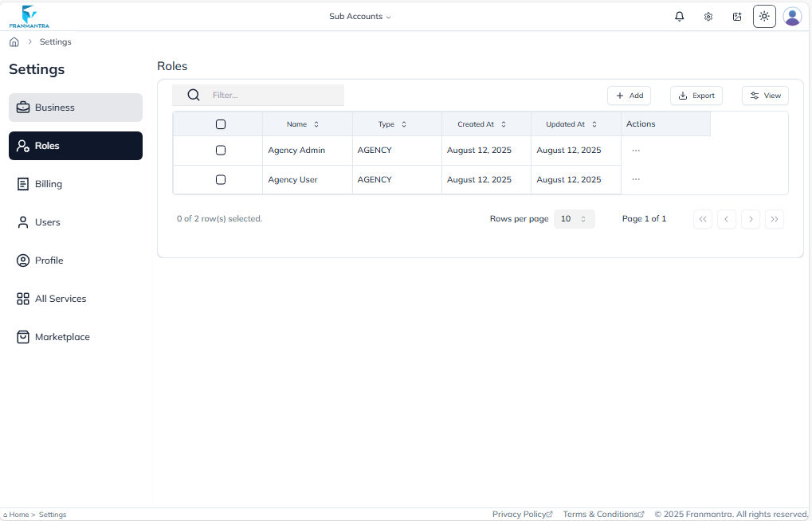812x521 pixels.
Task: Select the Agency User row checkbox
Action: (221, 179)
